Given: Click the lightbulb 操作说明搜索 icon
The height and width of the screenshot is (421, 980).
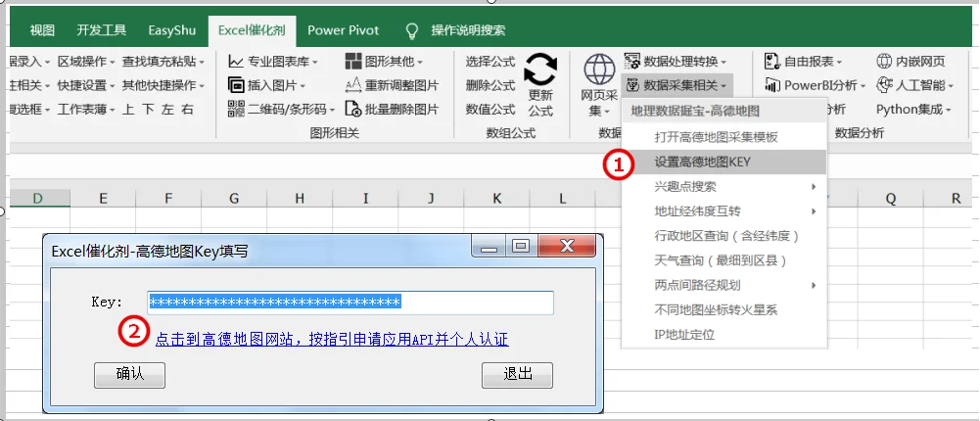Looking at the screenshot, I should (x=411, y=30).
